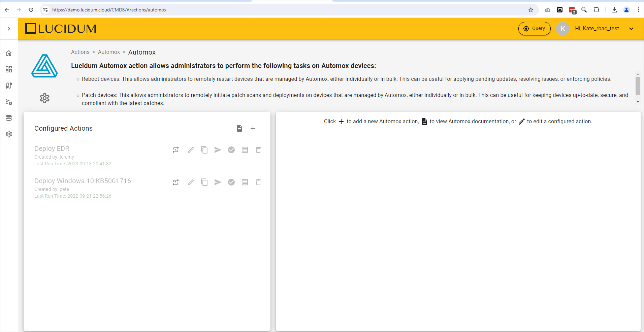The height and width of the screenshot is (332, 644).
Task: Click the description panel scrollbar thumb
Action: tap(638, 86)
